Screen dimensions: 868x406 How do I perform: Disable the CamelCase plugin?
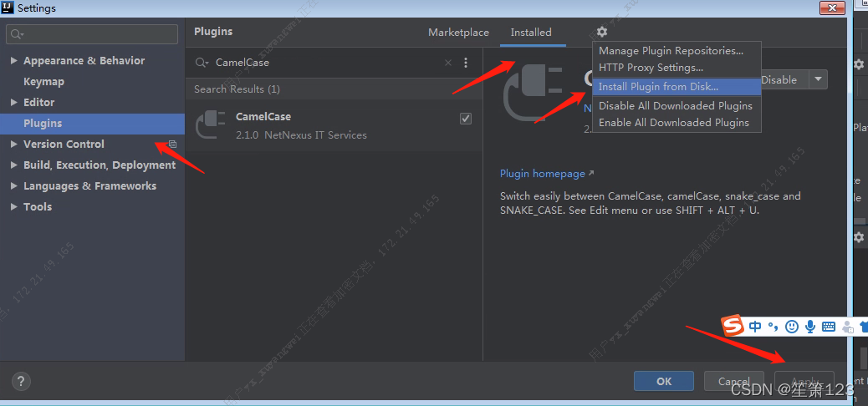click(x=784, y=79)
